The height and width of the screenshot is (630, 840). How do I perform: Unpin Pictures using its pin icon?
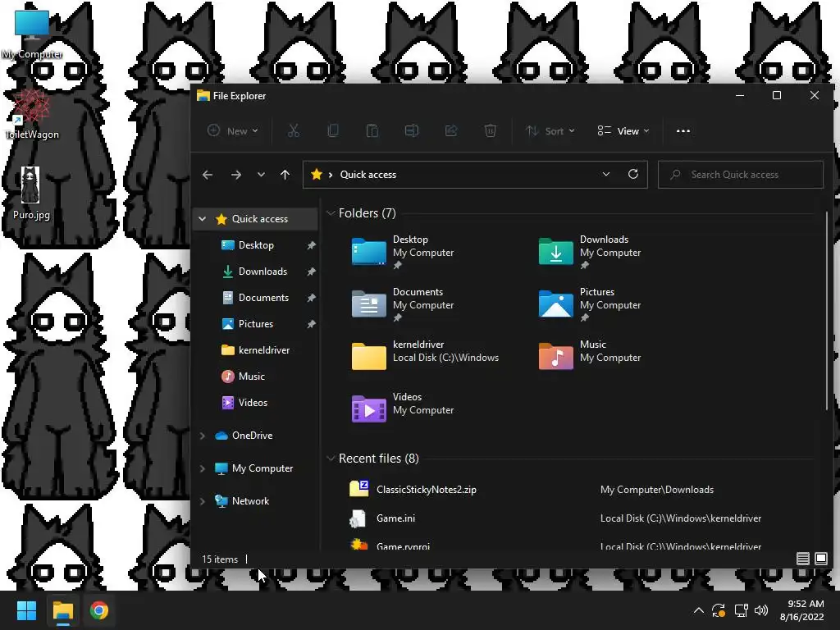click(x=311, y=324)
